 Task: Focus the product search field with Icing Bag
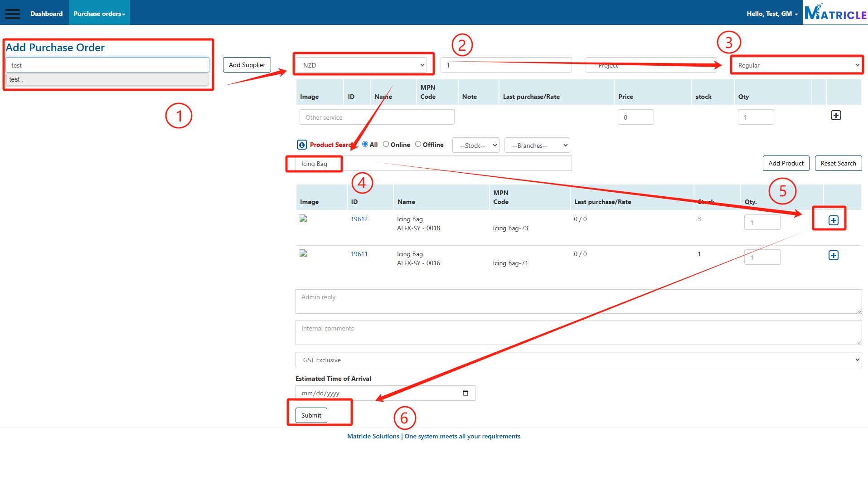tap(433, 164)
